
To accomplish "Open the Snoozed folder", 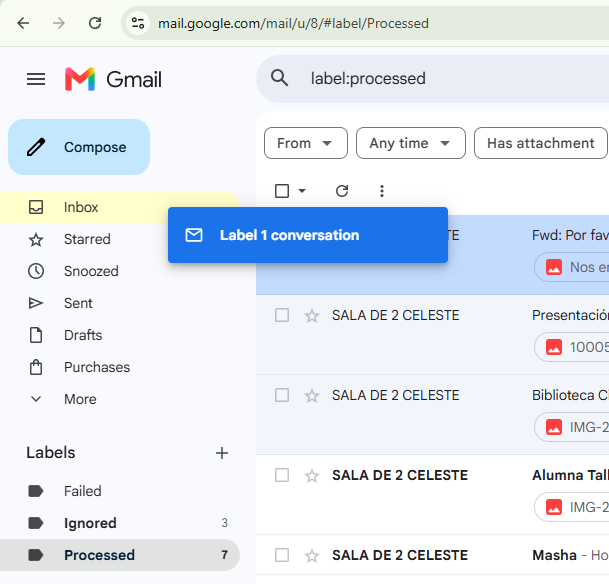I will click(x=91, y=271).
